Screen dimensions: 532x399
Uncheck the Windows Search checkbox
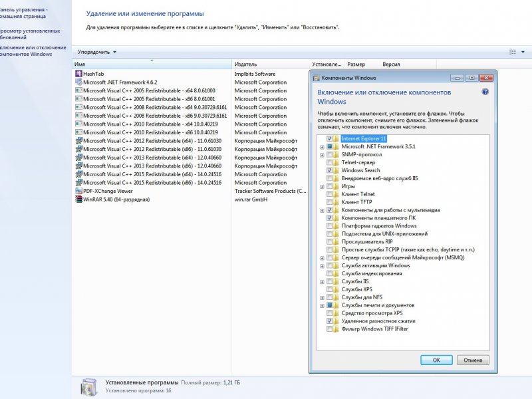(x=329, y=170)
